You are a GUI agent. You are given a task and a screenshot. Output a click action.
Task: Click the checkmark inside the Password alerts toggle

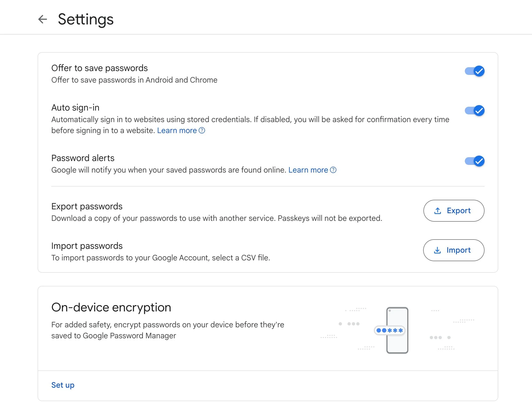click(479, 161)
